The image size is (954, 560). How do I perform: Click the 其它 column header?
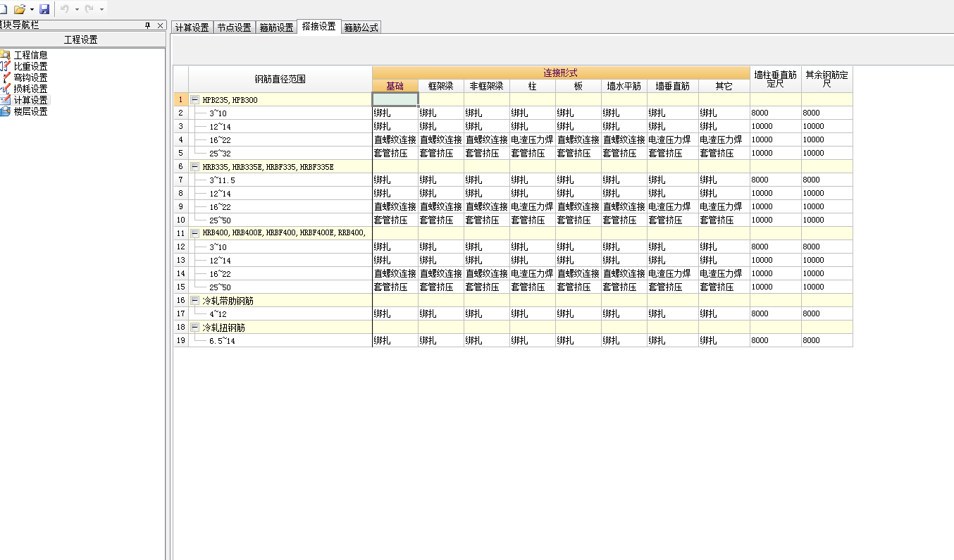[724, 86]
